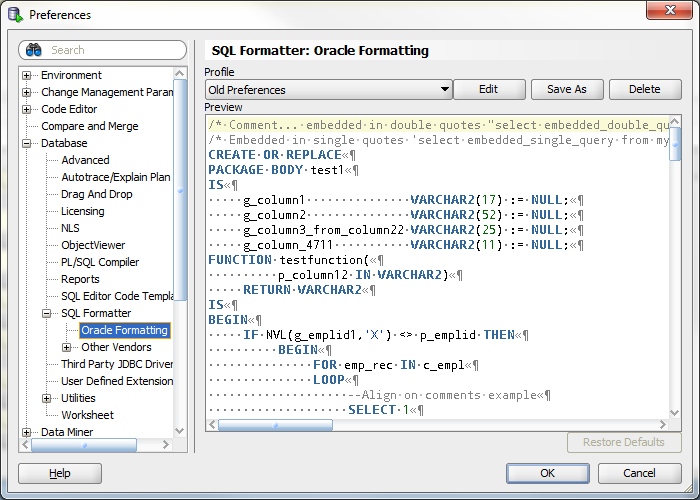Click the tree panel horizontal scrollbar thumb
Image resolution: width=700 pixels, height=500 pixels.
(x=84, y=445)
